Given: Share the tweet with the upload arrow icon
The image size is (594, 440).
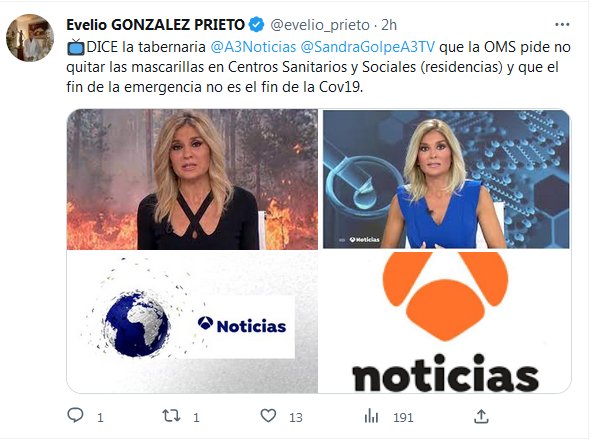Looking at the screenshot, I should click(481, 416).
